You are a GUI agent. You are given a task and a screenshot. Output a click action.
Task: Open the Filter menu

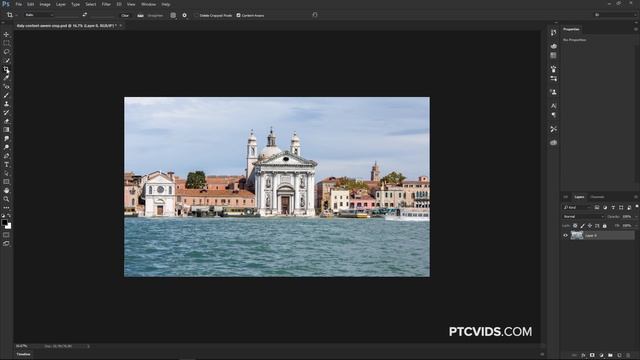[106, 4]
